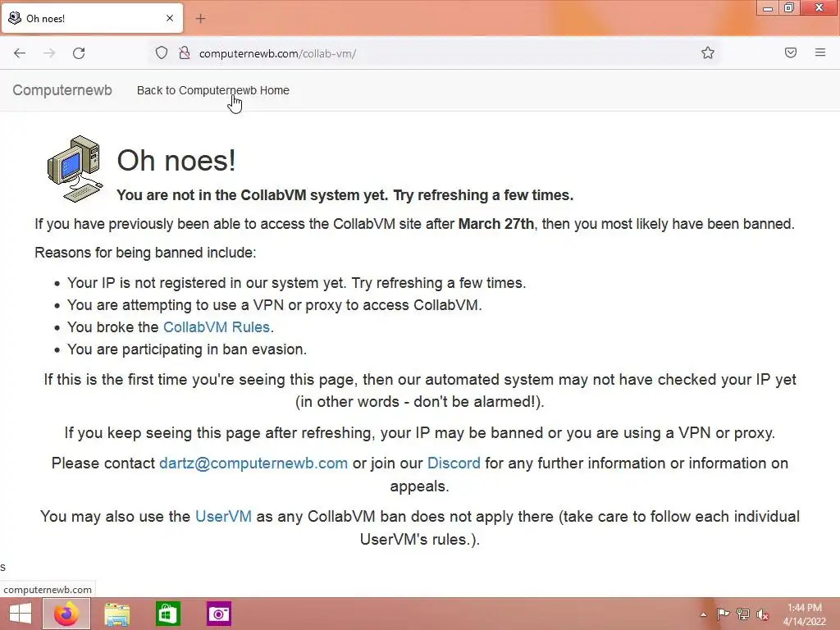Screen dimensions: 840x630
Task: Click the bold 'March 27th' text
Action: [496, 223]
